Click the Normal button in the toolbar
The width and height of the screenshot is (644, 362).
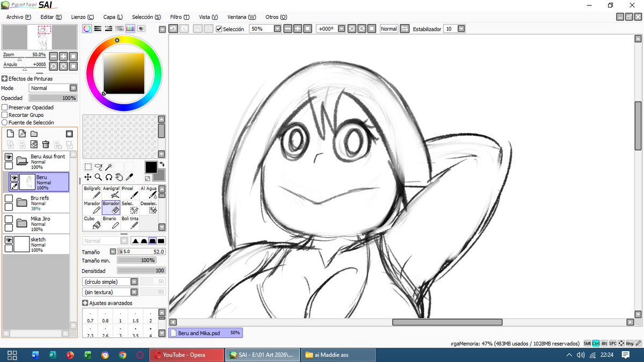click(389, 29)
